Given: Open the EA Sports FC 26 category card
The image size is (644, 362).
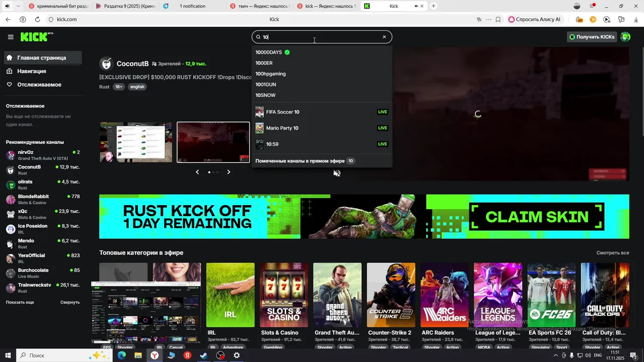Looking at the screenshot, I should [551, 295].
